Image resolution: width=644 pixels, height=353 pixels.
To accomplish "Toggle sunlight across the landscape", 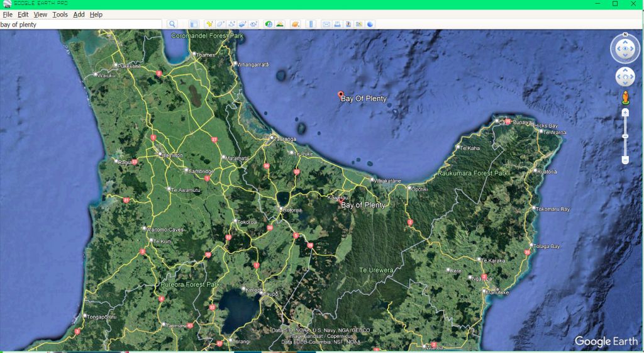I will (x=279, y=24).
